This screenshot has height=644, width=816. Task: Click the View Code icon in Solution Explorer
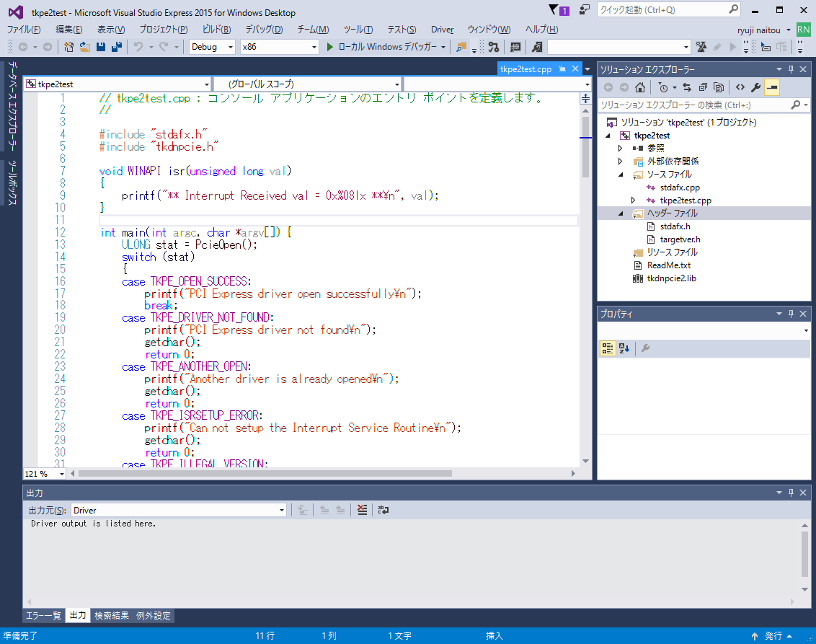coord(740,87)
